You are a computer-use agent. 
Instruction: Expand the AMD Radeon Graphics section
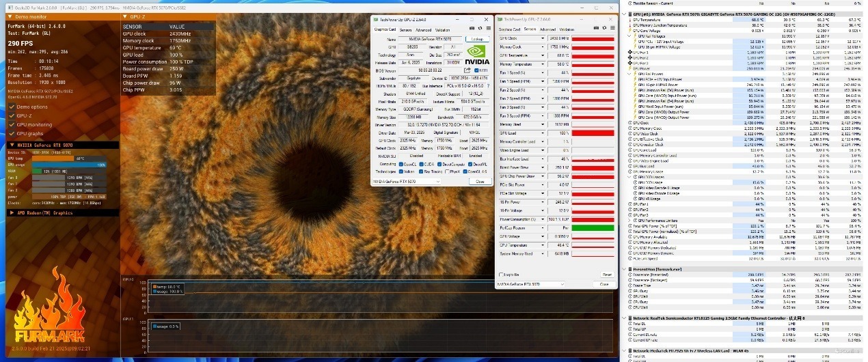pos(12,212)
